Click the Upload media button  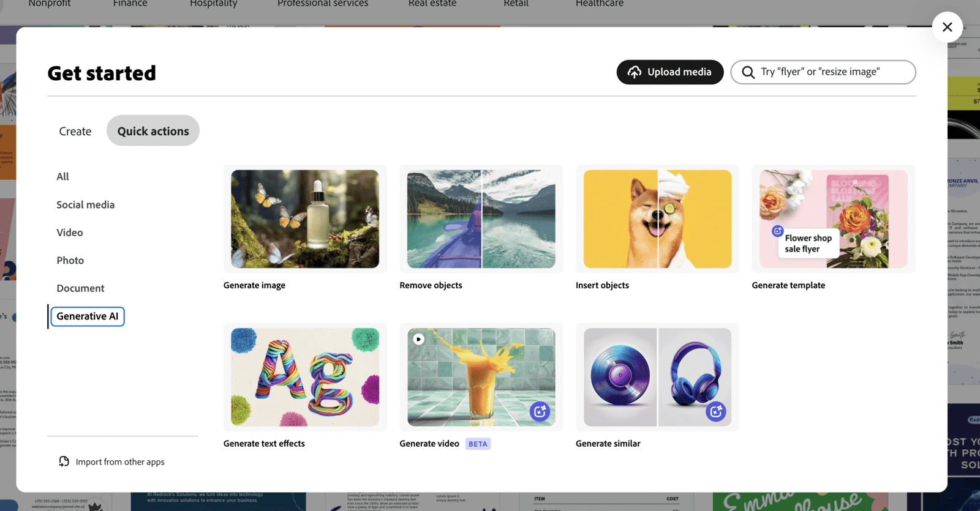pos(669,72)
